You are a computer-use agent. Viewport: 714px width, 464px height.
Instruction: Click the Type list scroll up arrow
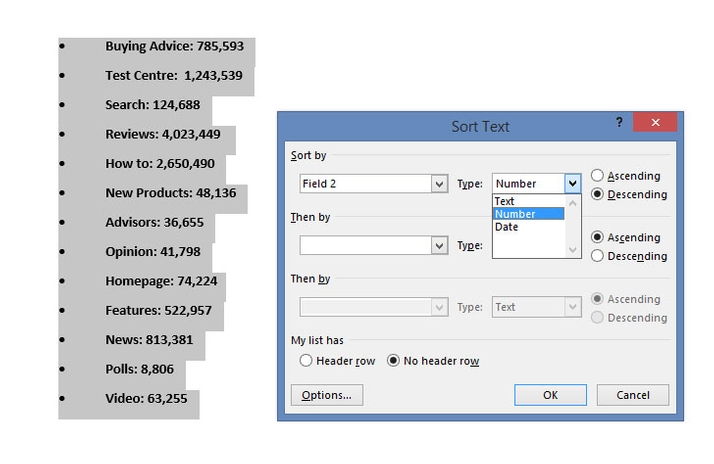pyautogui.click(x=573, y=203)
